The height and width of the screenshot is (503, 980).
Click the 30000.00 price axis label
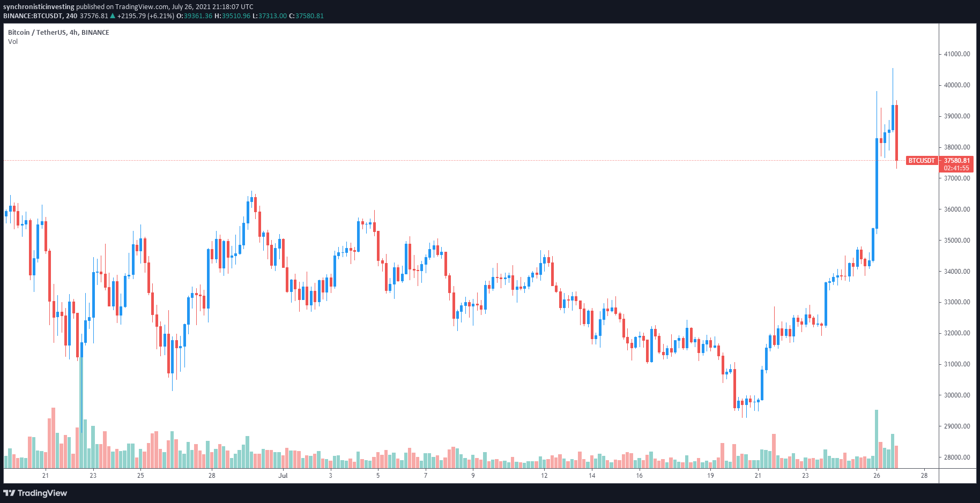click(x=956, y=395)
